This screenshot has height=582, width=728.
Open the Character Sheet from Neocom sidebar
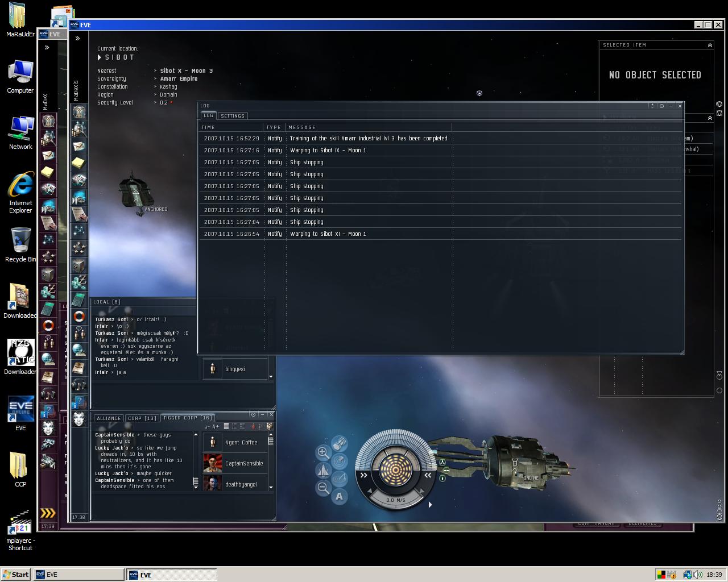[79, 111]
